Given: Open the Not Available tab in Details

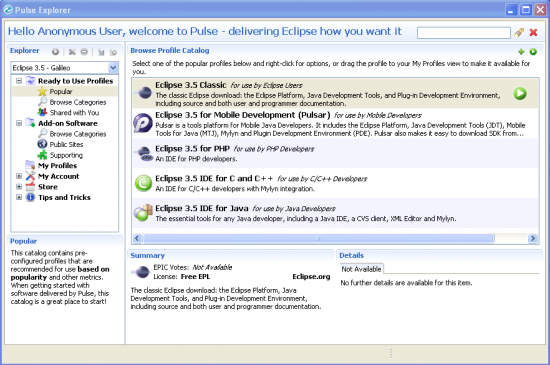Looking at the screenshot, I should point(361,269).
